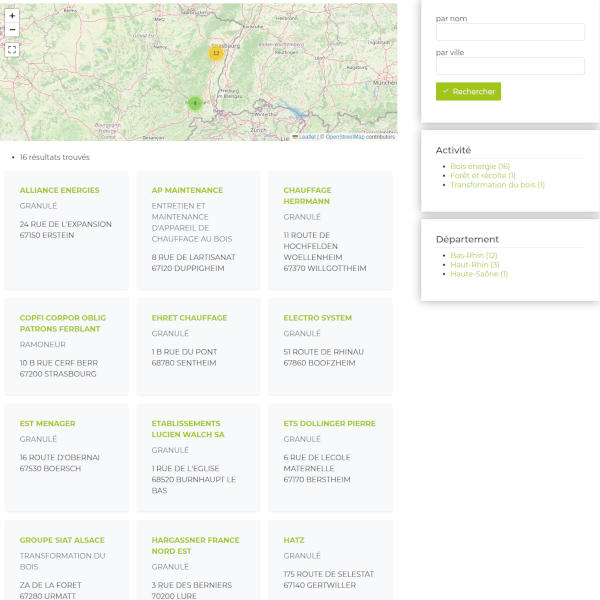Filter by Bois énergie (16)
Viewport: 600px width, 600px height.
pos(480,166)
